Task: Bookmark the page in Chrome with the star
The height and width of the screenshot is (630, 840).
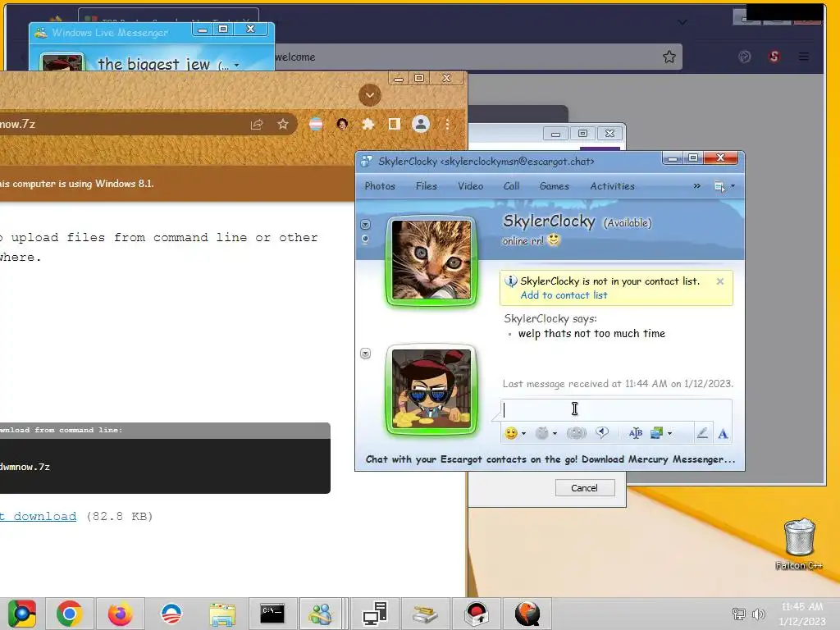Action: point(283,125)
